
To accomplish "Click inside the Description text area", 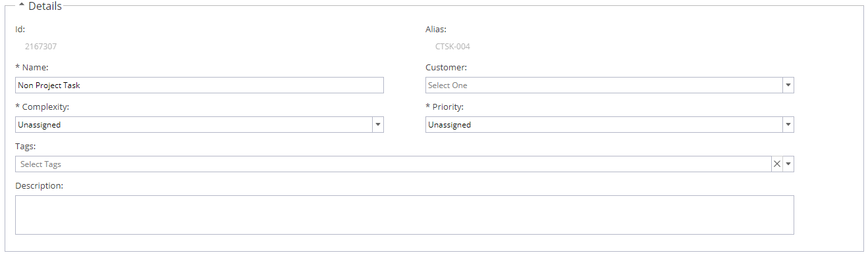I will pyautogui.click(x=404, y=215).
